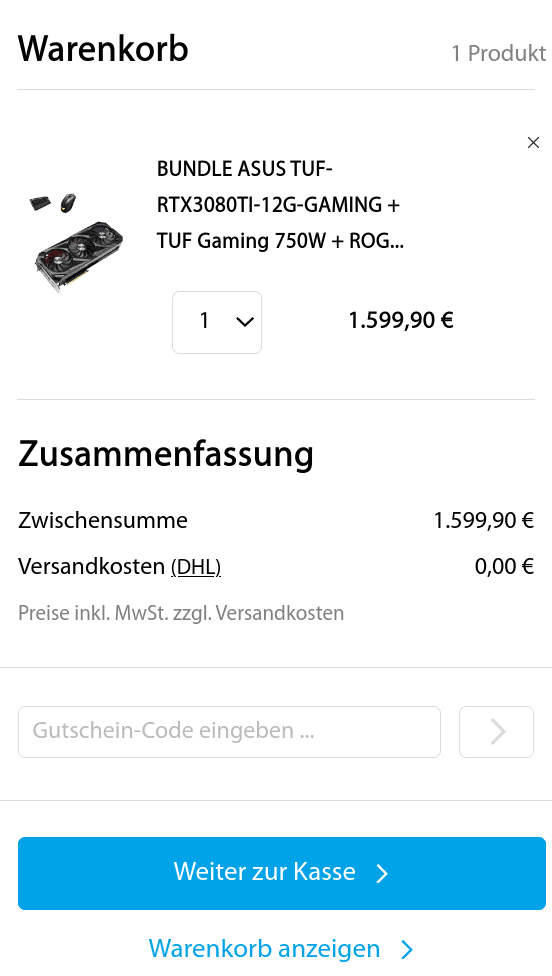552x976 pixels.
Task: Click the Zusammenfassung heading
Action: [166, 454]
